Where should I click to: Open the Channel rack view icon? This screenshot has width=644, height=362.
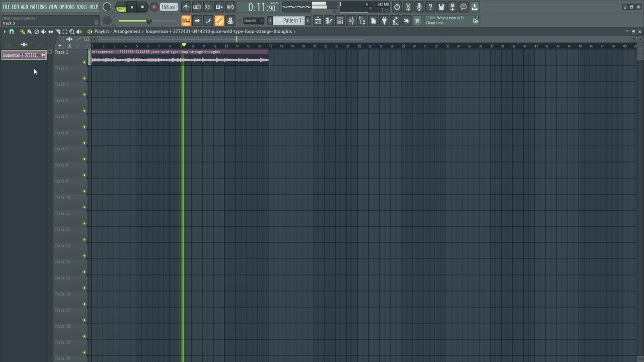click(x=340, y=21)
